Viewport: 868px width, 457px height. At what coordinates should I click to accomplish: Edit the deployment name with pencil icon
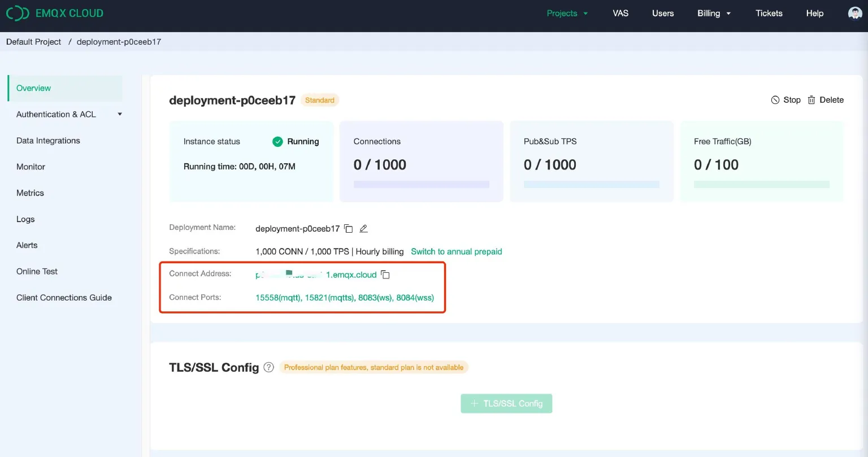pos(363,228)
